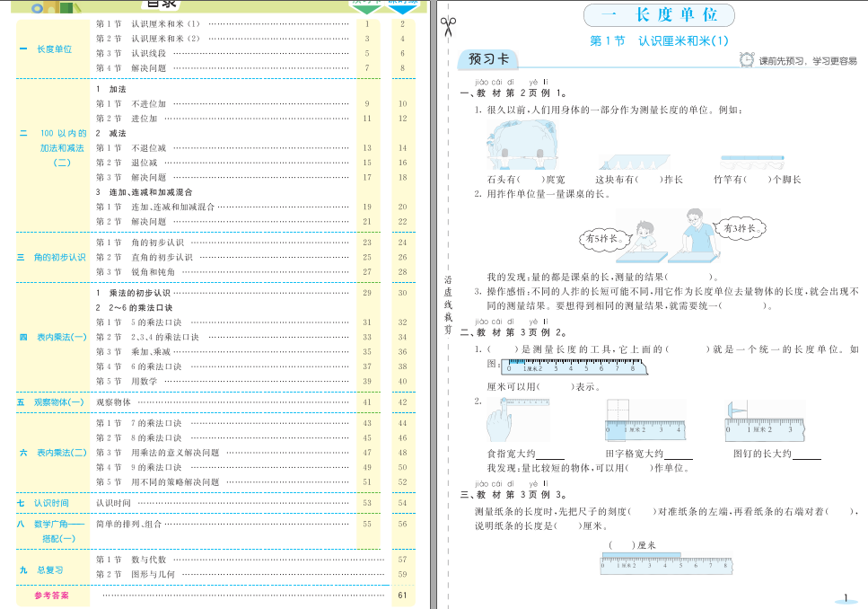
Task: Click the blue heading 第1节 认识厘米和米(1) on right page
Action: tap(659, 41)
